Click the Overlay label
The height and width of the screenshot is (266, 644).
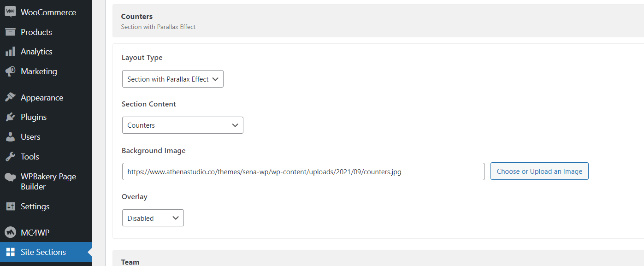(x=135, y=197)
